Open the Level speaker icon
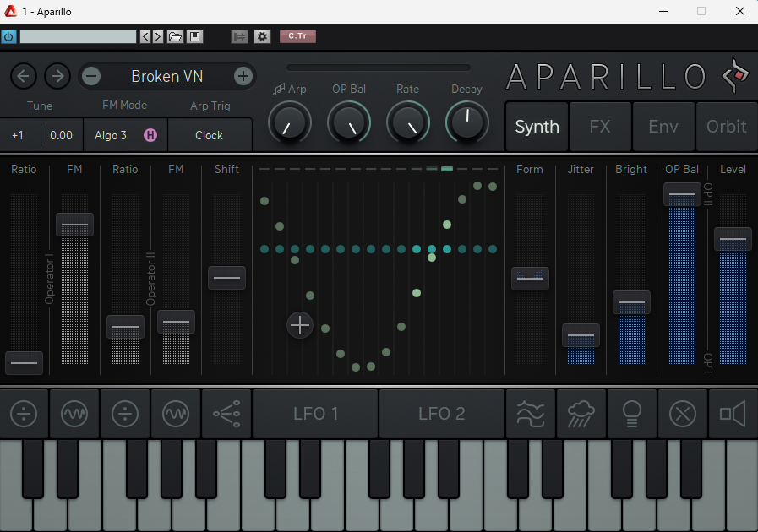The image size is (758, 532). (x=733, y=414)
